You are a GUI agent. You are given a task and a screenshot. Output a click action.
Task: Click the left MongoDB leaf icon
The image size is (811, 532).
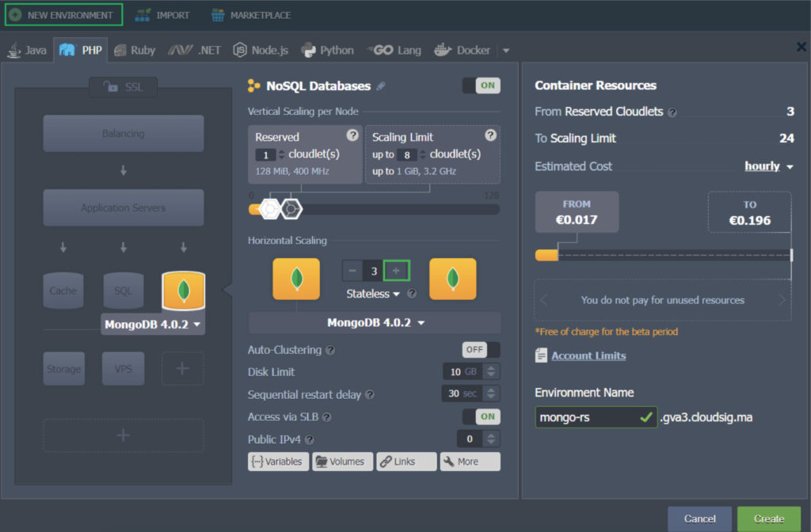point(296,279)
